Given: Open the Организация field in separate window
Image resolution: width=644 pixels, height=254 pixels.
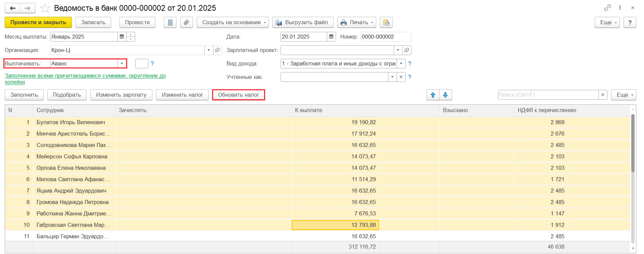Looking at the screenshot, I should (218, 50).
